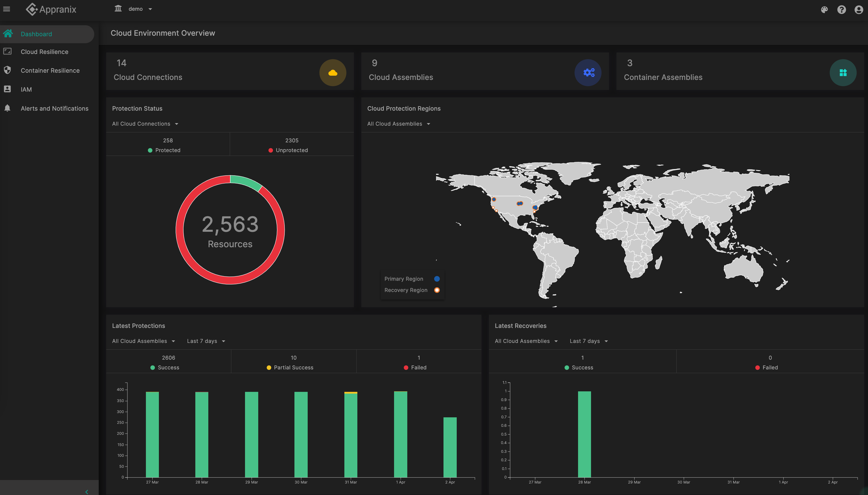868x495 pixels.
Task: Click the Dashboard navigation link
Action: point(36,34)
